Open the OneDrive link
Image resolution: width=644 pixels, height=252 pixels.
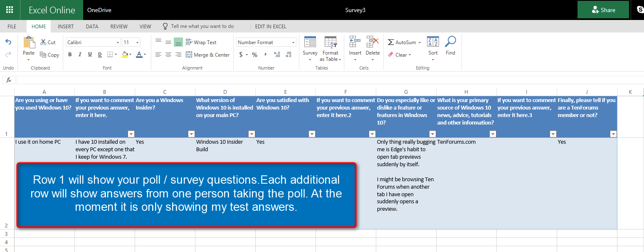[x=99, y=10]
